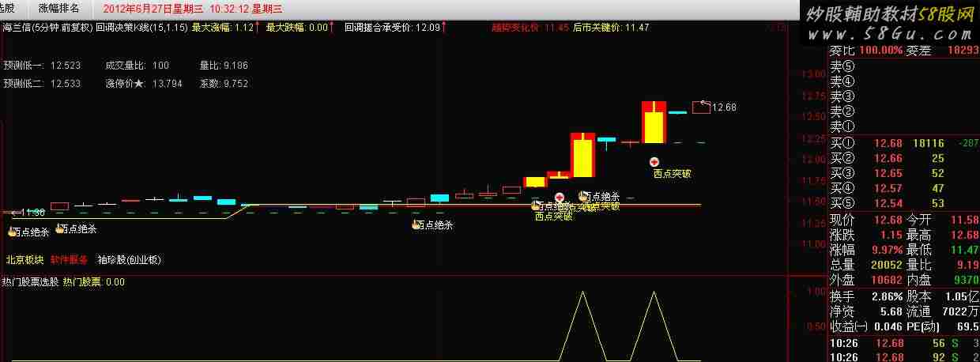This screenshot has height=362, width=980.
Task: Click the 后市关键价: 11.47 label
Action: (x=611, y=27)
